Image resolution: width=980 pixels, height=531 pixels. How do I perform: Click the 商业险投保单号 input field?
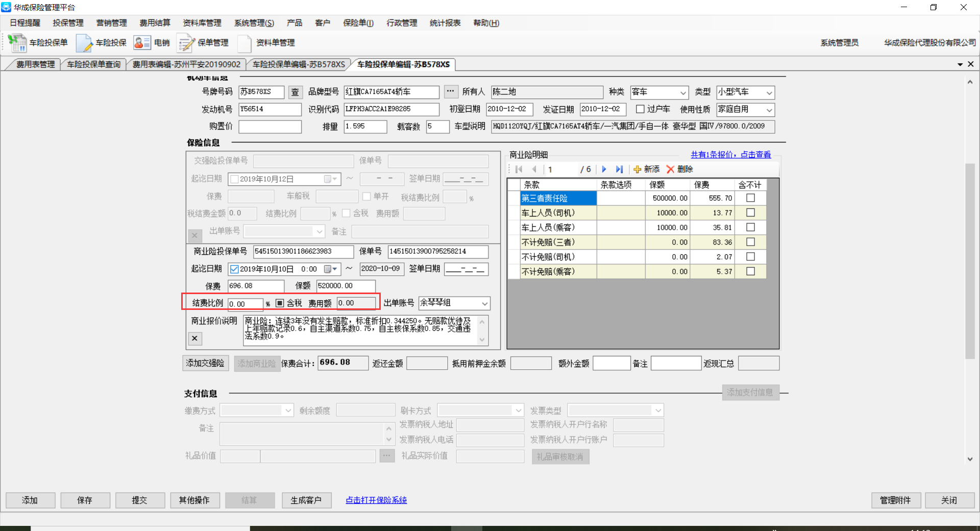click(303, 252)
